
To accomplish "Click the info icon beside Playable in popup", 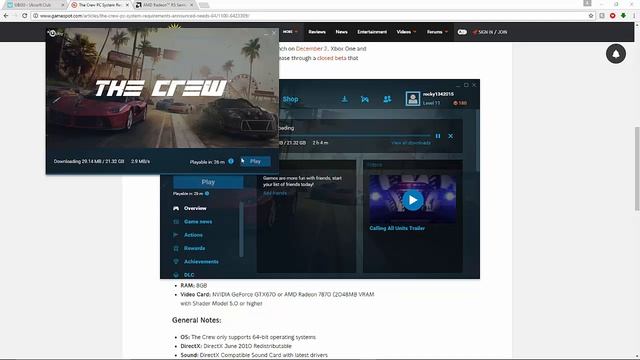I will point(231,161).
